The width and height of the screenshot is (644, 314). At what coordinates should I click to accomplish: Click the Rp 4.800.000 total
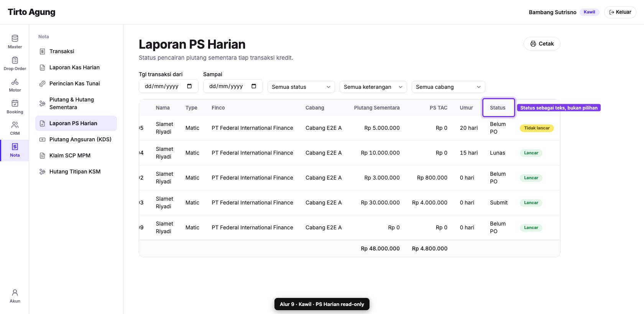click(430, 249)
